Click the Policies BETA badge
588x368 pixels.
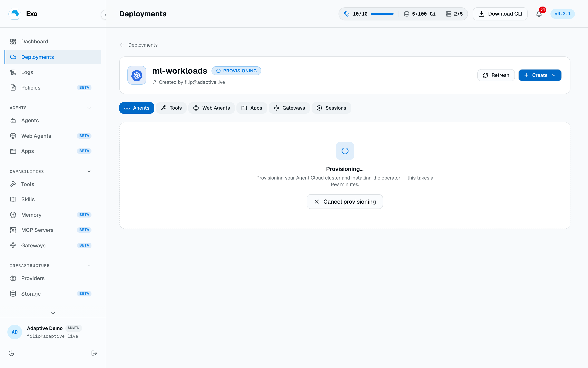[84, 88]
